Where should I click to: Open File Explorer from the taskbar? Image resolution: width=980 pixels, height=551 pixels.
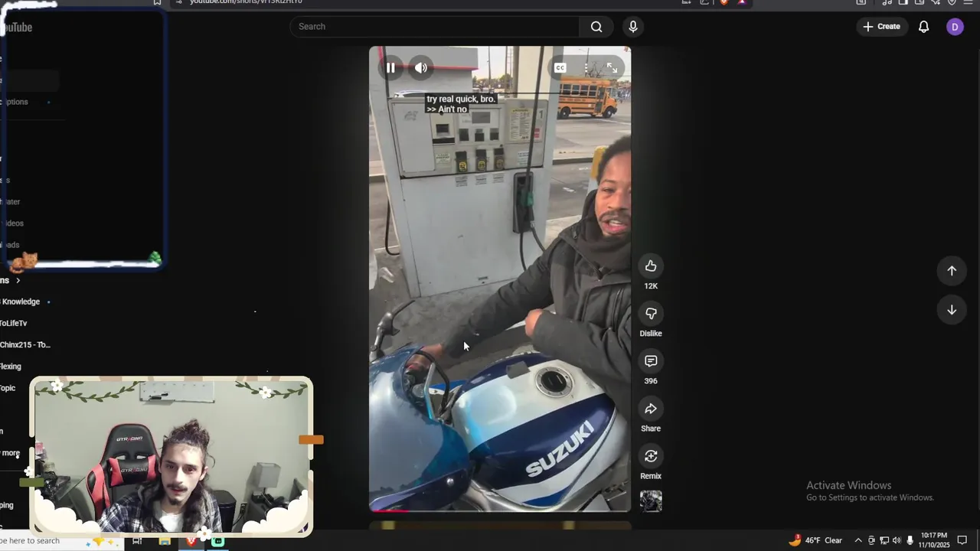point(165,541)
